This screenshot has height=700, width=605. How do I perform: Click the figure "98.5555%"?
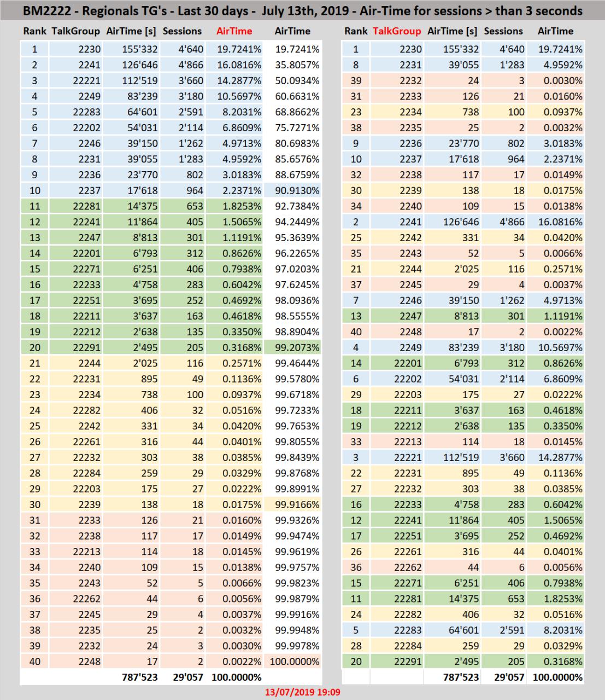293,316
